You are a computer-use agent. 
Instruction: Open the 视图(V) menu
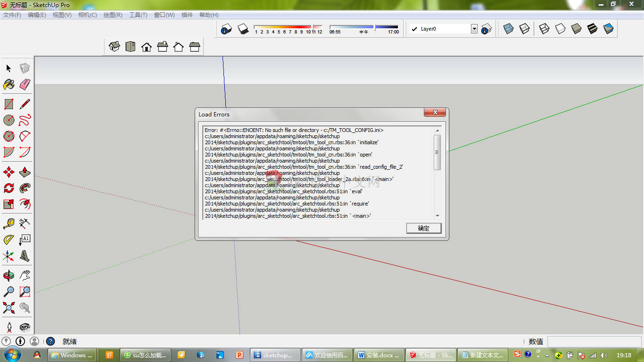point(62,15)
